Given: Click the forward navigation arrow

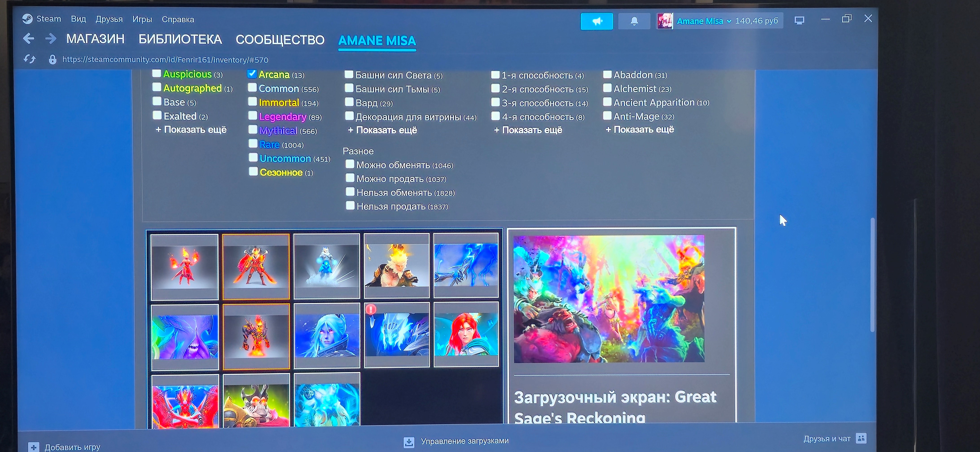Looking at the screenshot, I should [x=51, y=38].
